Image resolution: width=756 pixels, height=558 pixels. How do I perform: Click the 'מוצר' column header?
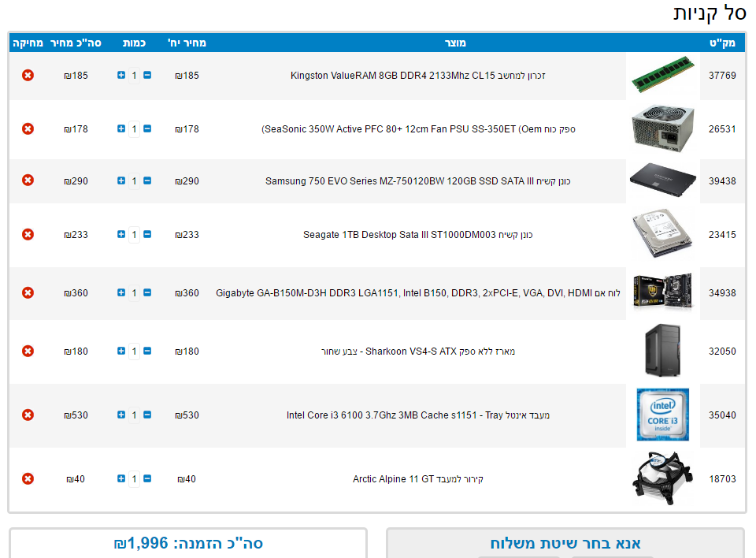(x=455, y=43)
